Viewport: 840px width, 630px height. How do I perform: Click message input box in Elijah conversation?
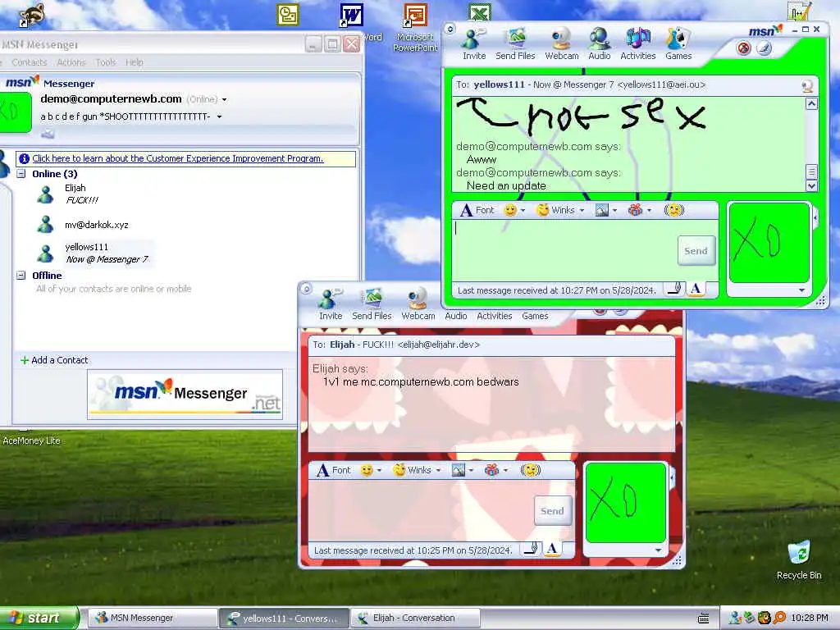coord(421,510)
